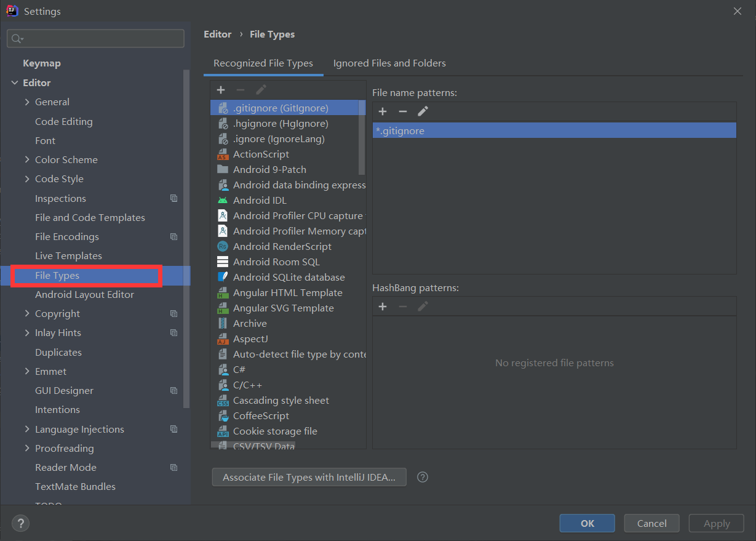756x541 pixels.
Task: Click the Android Room SQL icon
Action: 223,262
